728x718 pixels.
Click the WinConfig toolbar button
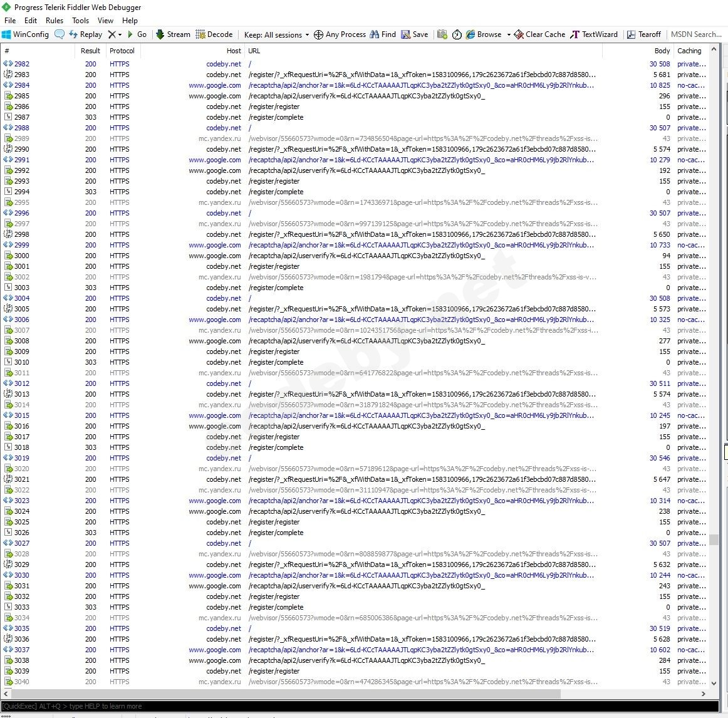[26, 34]
